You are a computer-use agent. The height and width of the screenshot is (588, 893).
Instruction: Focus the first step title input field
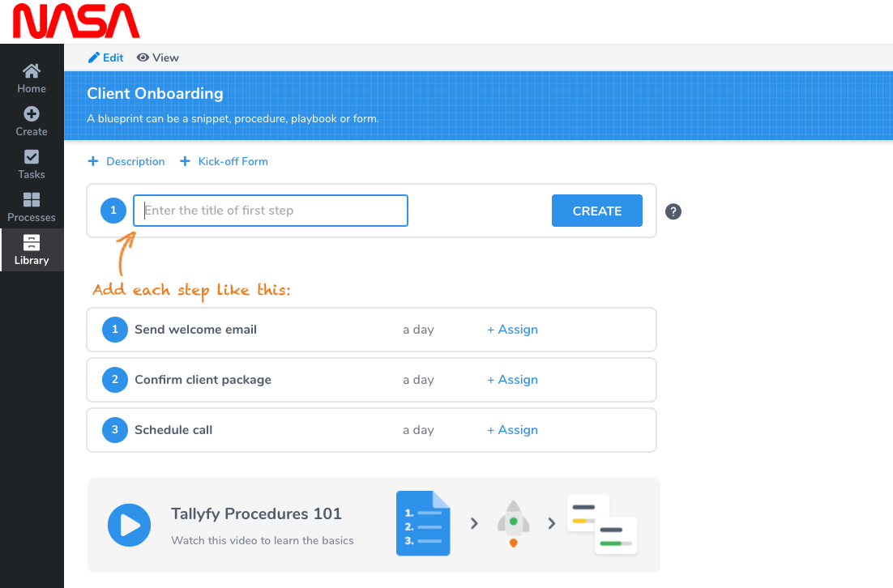[x=270, y=210]
